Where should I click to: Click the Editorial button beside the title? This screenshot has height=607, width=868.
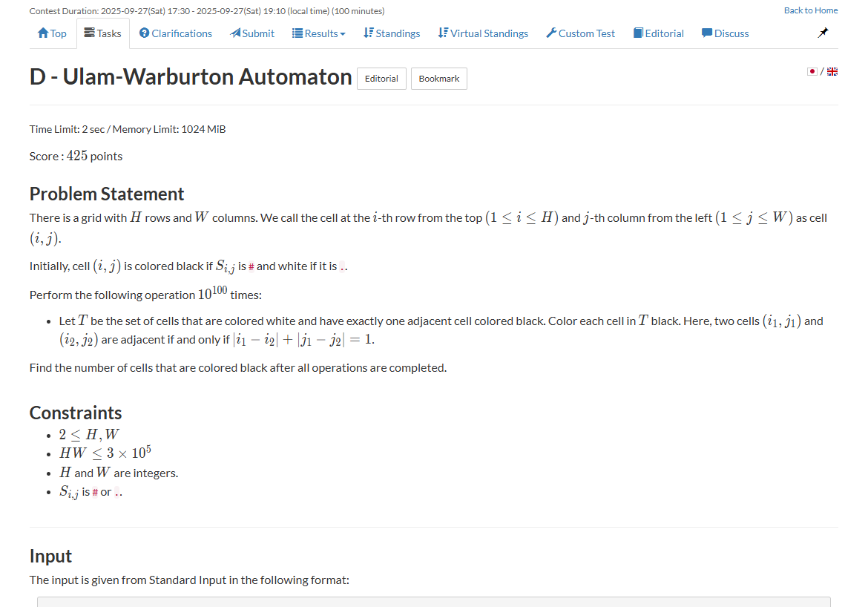point(381,79)
